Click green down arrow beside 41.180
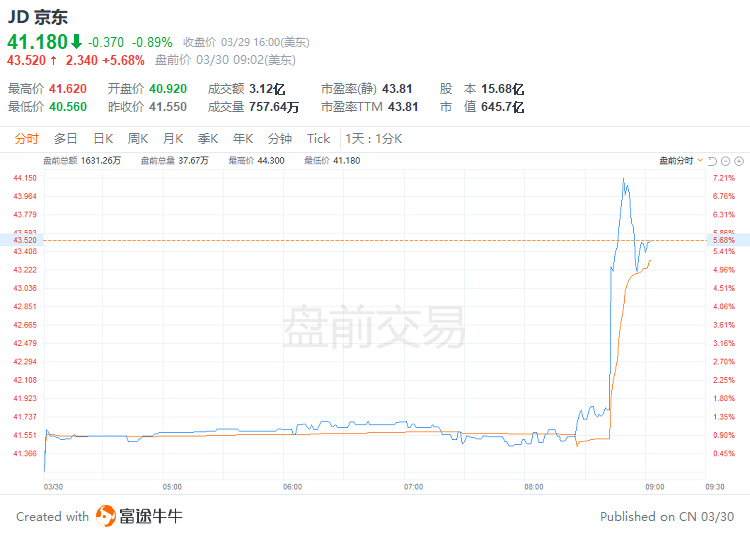Image resolution: width=750 pixels, height=537 pixels. [x=77, y=42]
